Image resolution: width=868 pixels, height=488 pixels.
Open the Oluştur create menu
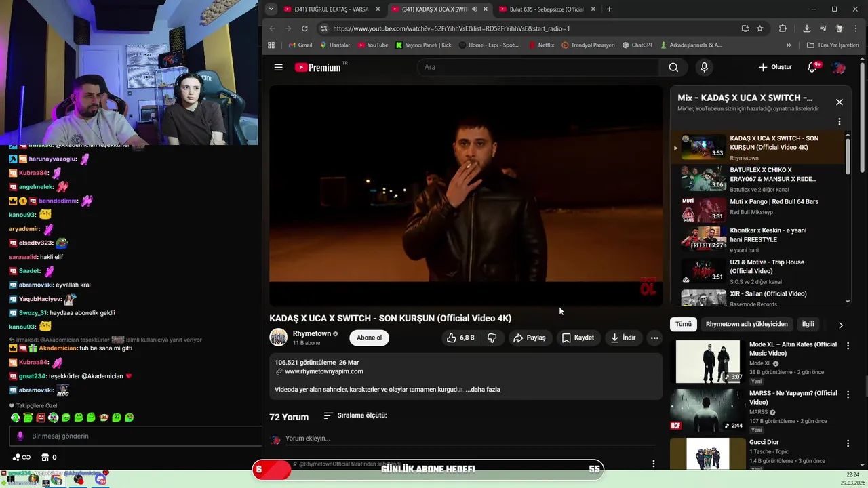click(x=775, y=67)
